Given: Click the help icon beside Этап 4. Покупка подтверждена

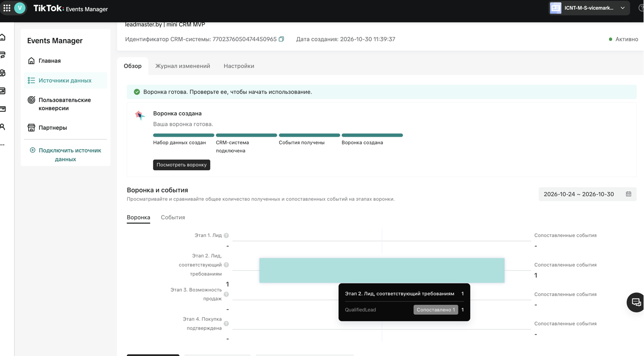Looking at the screenshot, I should (x=226, y=324).
